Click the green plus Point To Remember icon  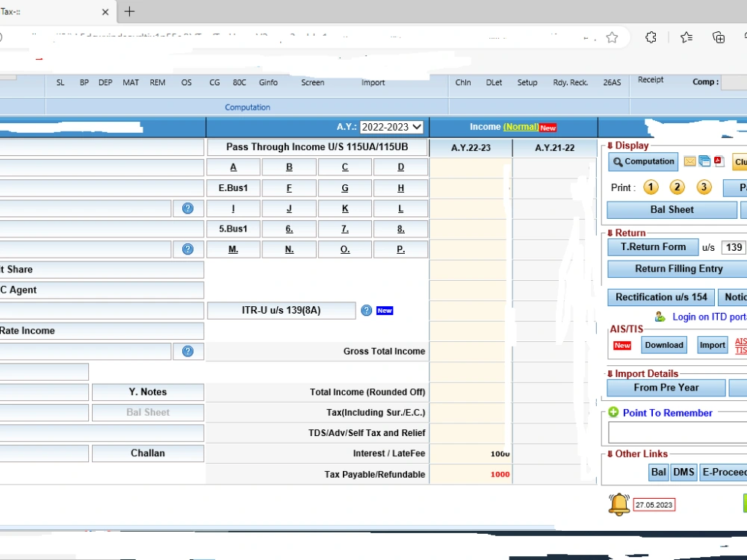coord(613,412)
